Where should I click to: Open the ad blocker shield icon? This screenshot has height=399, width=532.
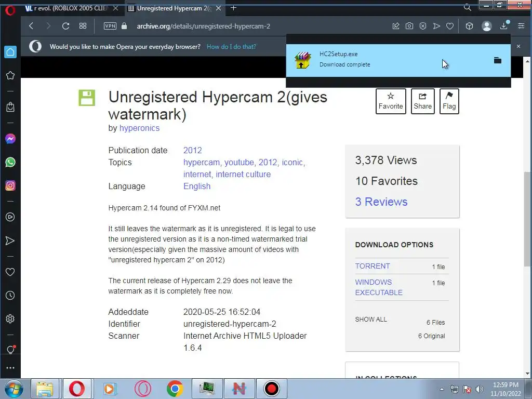pyautogui.click(x=423, y=26)
